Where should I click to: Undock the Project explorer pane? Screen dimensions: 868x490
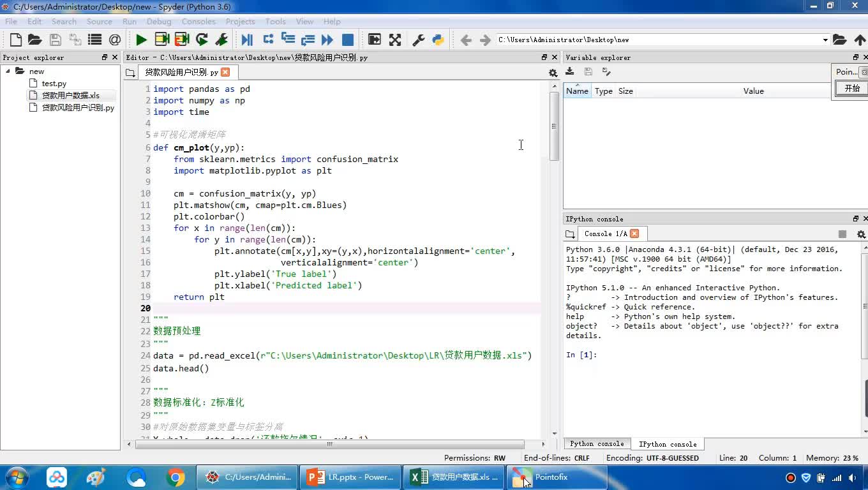(x=105, y=57)
